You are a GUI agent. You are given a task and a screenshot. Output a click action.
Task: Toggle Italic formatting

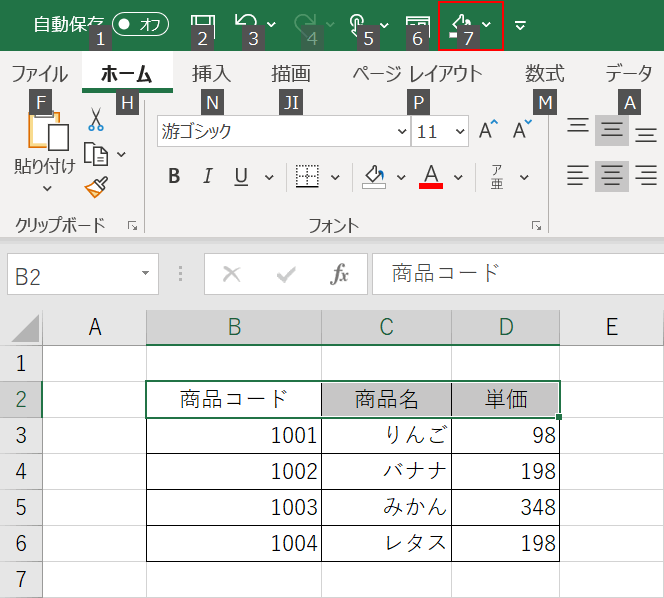[x=208, y=176]
